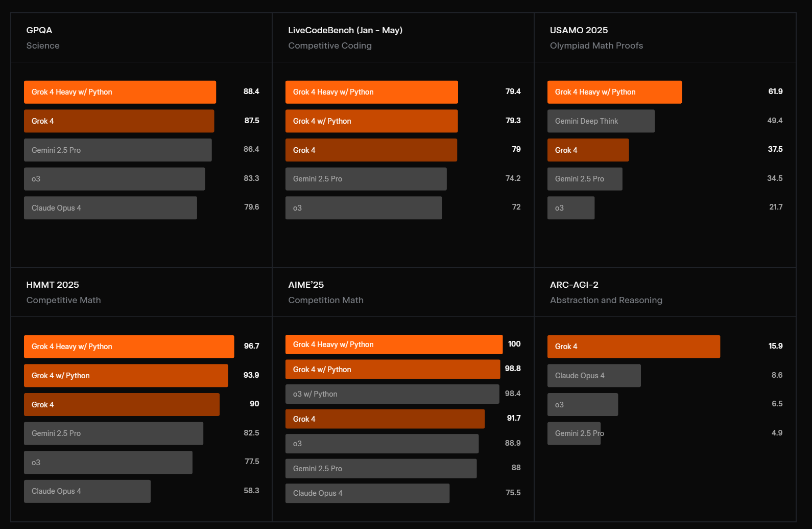812x529 pixels.
Task: Click the 49.4 score in USAMO
Action: coord(775,121)
